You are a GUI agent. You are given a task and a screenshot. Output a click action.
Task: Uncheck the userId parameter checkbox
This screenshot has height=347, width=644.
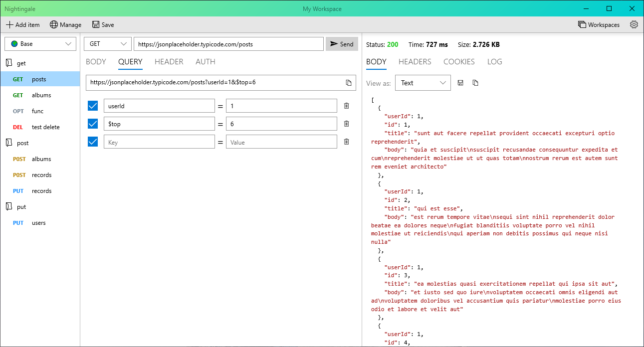pos(93,106)
